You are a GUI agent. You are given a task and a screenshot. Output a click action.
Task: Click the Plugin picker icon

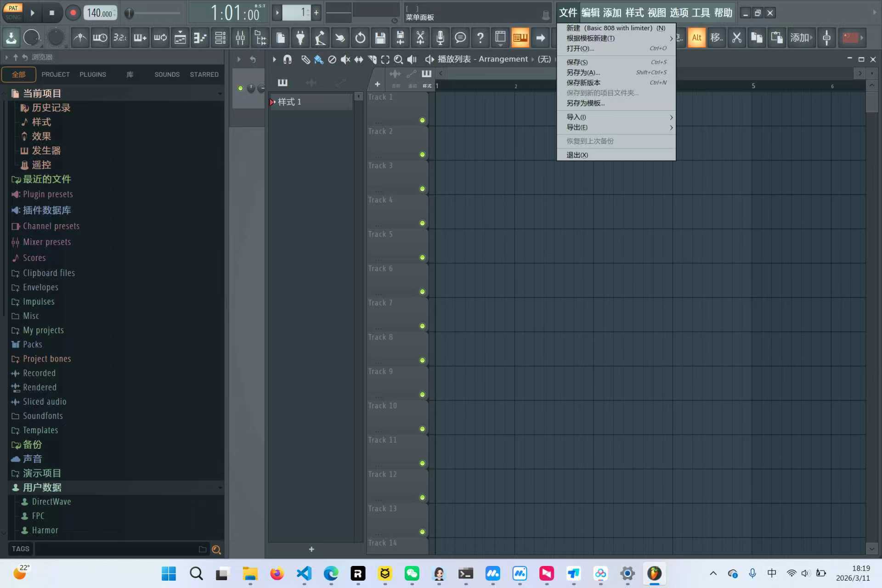300,38
